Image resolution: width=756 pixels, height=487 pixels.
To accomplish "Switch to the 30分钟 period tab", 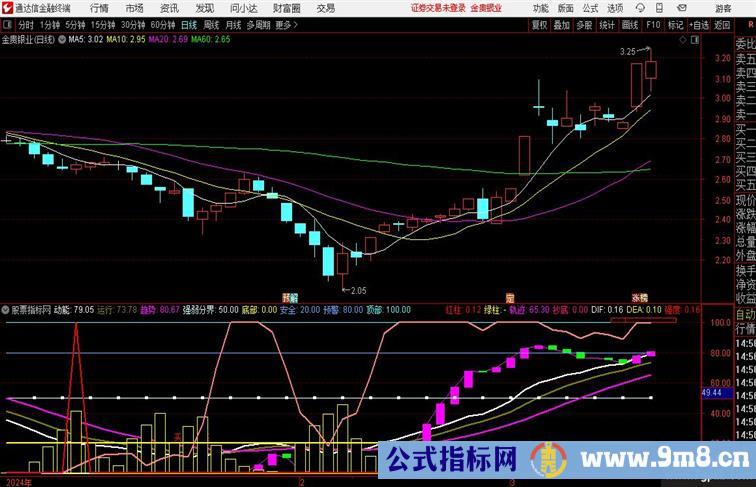I will (x=133, y=25).
